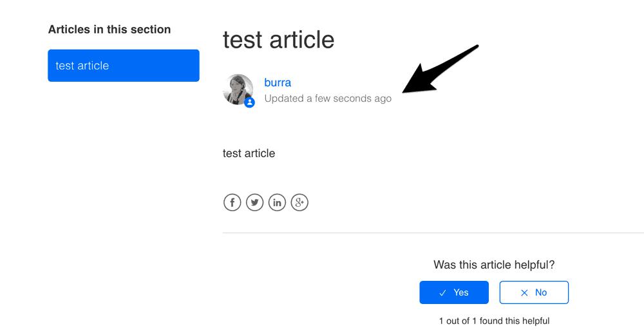Click the Articles in this section heading
Screen dimensions: 644x333
(109, 30)
